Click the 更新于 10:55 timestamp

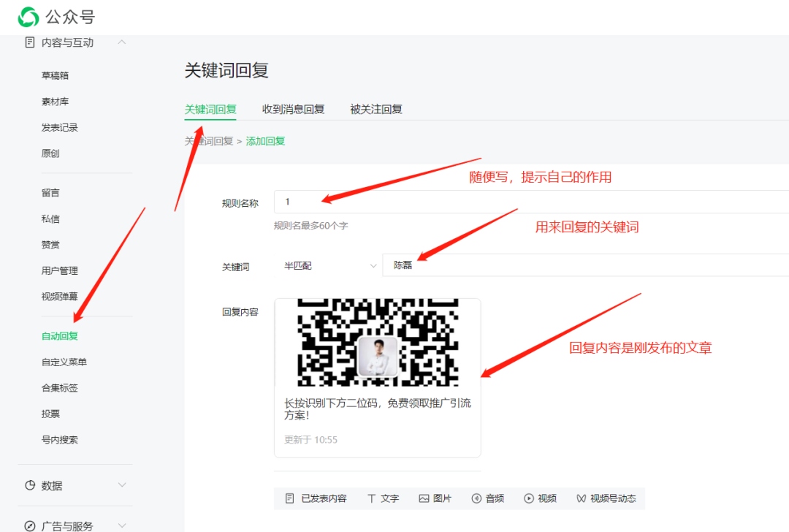coord(310,440)
